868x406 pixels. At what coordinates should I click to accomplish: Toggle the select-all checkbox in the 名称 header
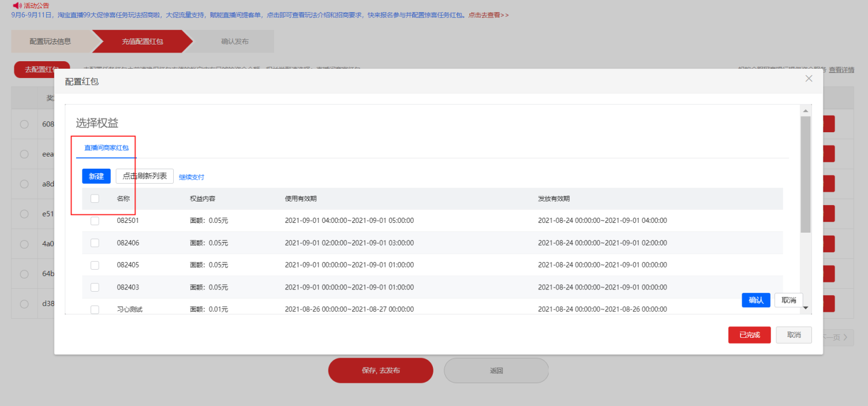[95, 198]
